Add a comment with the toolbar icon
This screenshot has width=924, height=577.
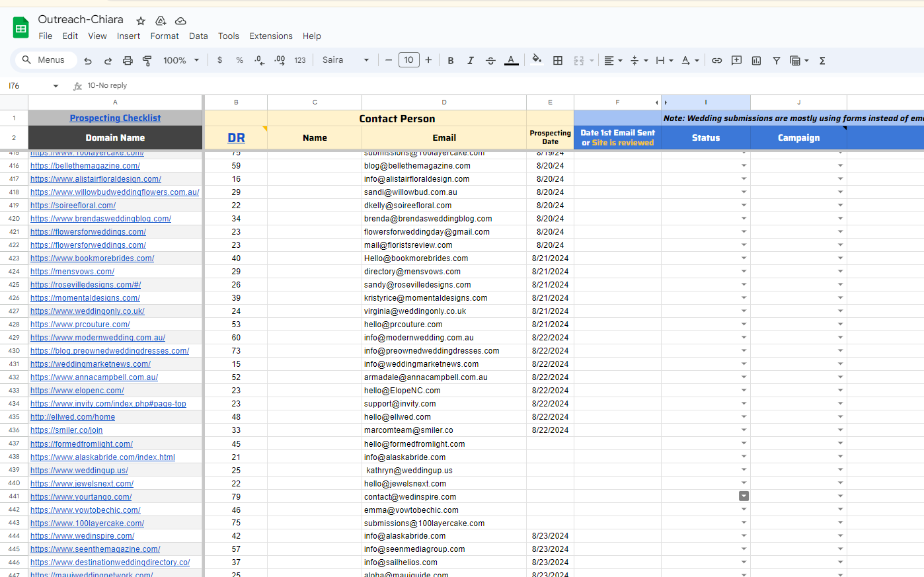coord(736,60)
